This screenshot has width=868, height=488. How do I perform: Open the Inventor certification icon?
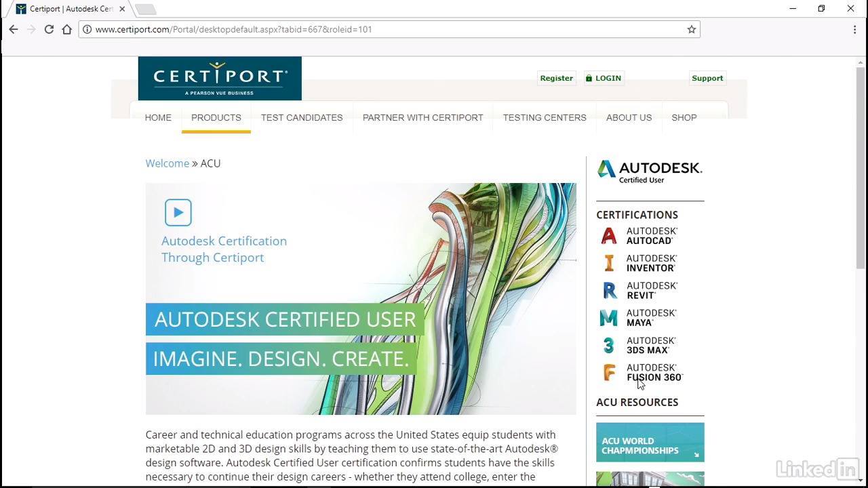click(609, 263)
